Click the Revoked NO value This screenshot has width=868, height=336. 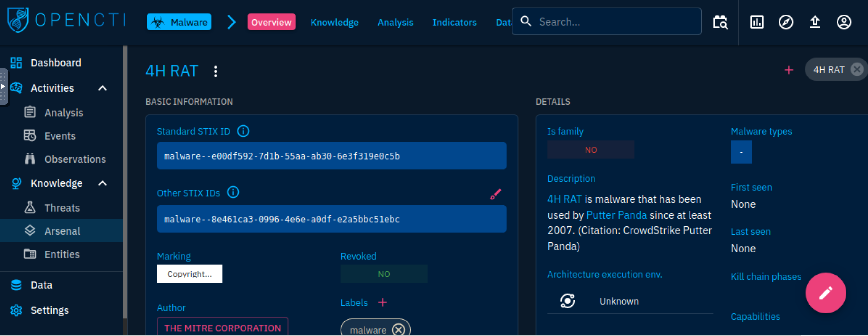(x=384, y=274)
